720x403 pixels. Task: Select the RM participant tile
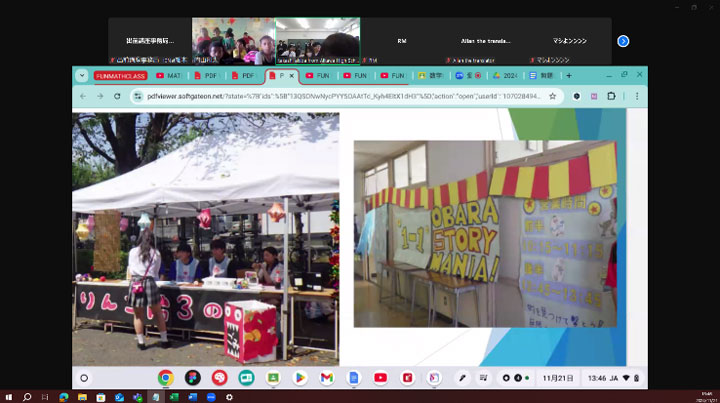coord(402,41)
